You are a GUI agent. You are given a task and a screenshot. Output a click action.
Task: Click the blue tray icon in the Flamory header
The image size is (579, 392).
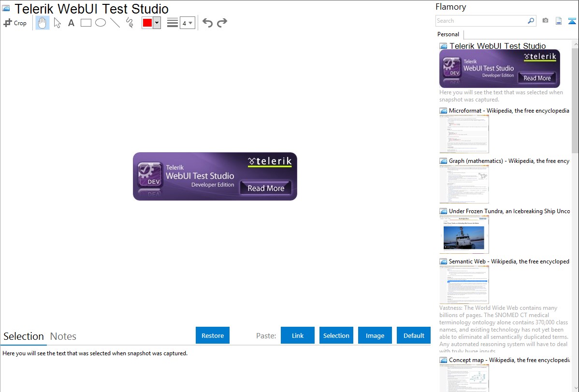pyautogui.click(x=572, y=21)
